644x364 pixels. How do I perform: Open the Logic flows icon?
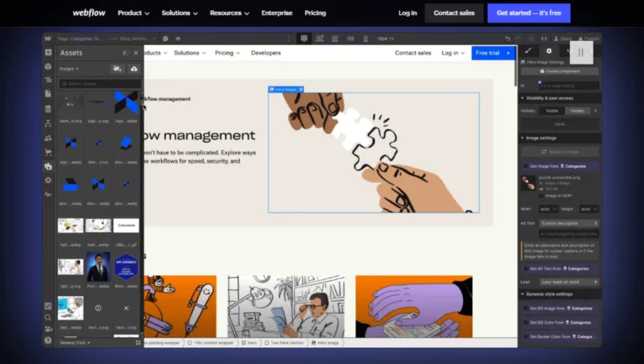coord(48,123)
